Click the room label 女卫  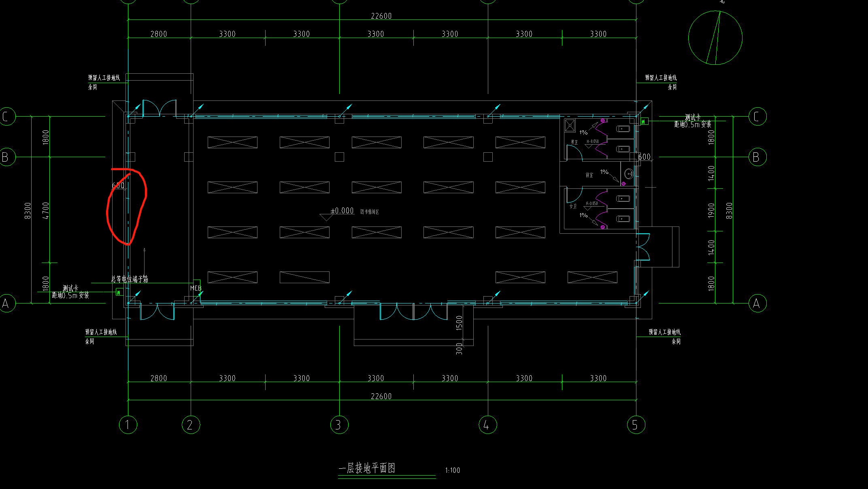(573, 206)
